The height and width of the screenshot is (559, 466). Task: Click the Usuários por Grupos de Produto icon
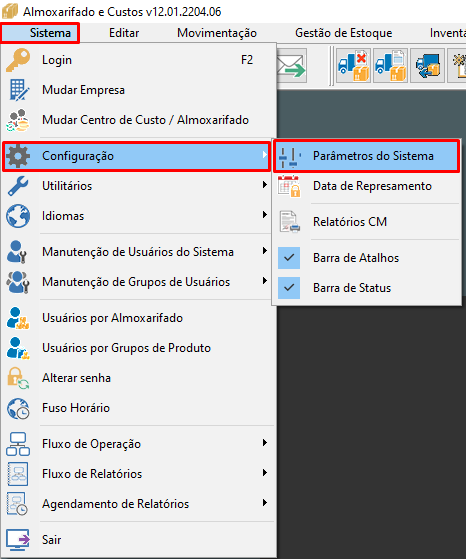click(18, 348)
